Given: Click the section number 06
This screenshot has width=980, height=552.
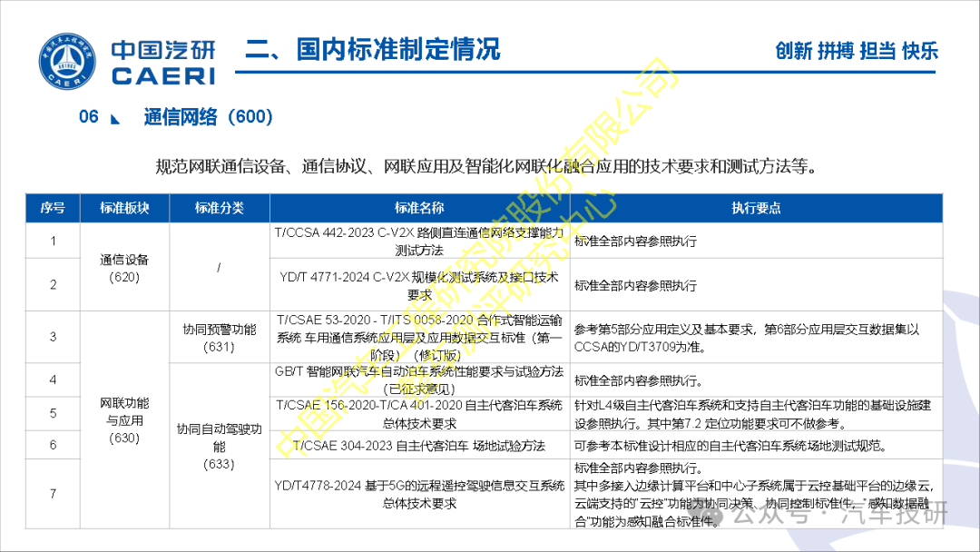Looking at the screenshot, I should tap(89, 117).
